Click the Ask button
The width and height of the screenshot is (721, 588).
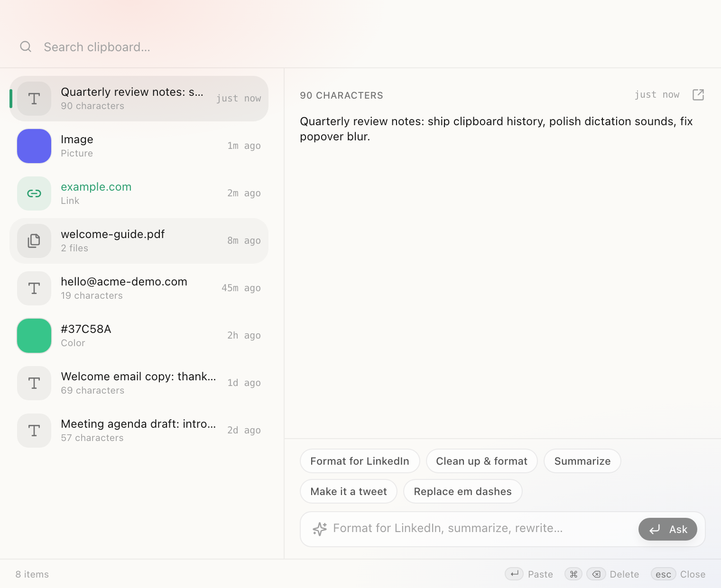pyautogui.click(x=668, y=529)
